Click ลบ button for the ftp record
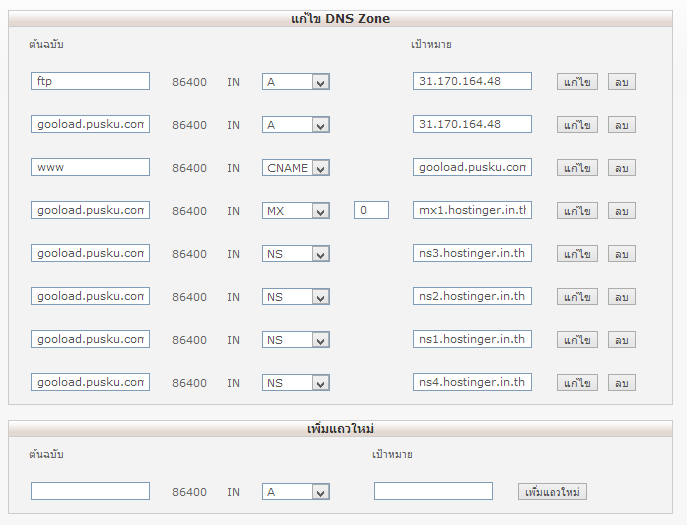Screen dimensions: 687x525 click(621, 82)
